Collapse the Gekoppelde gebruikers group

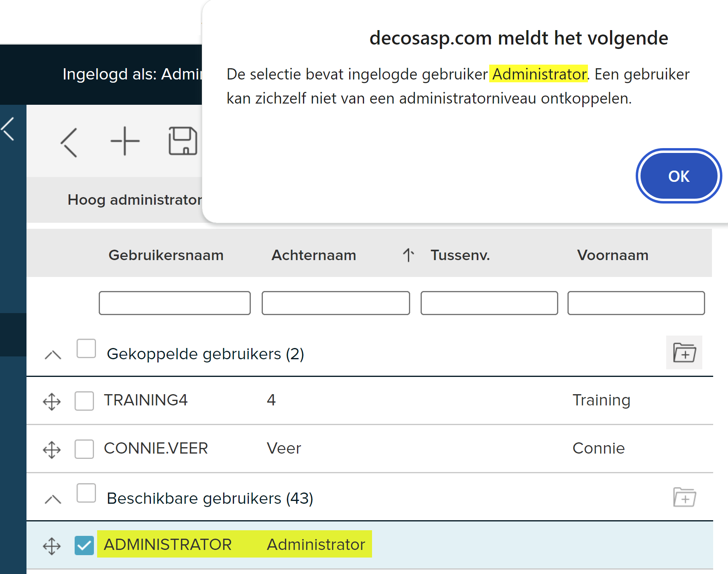[53, 354]
